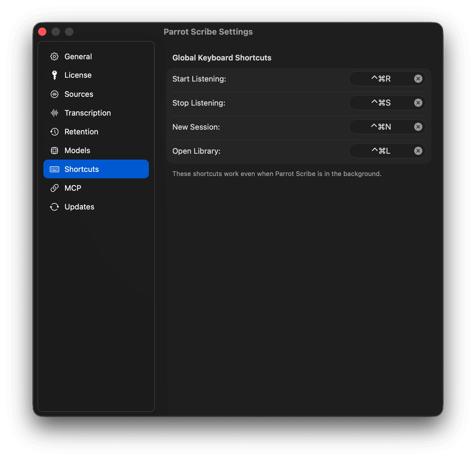This screenshot has width=476, height=460.
Task: Clear the Start Listening shortcut
Action: pyautogui.click(x=418, y=79)
